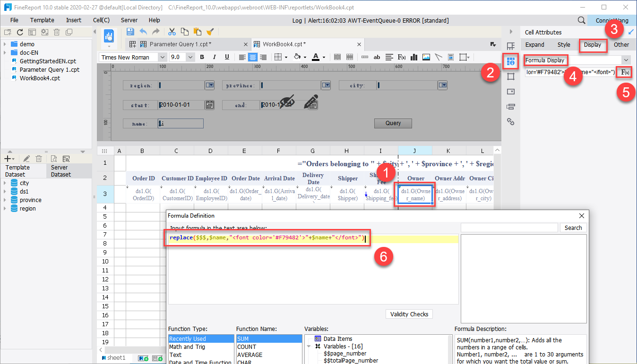Edit a dataset using the pencil icon
The image size is (637, 364).
26,158
